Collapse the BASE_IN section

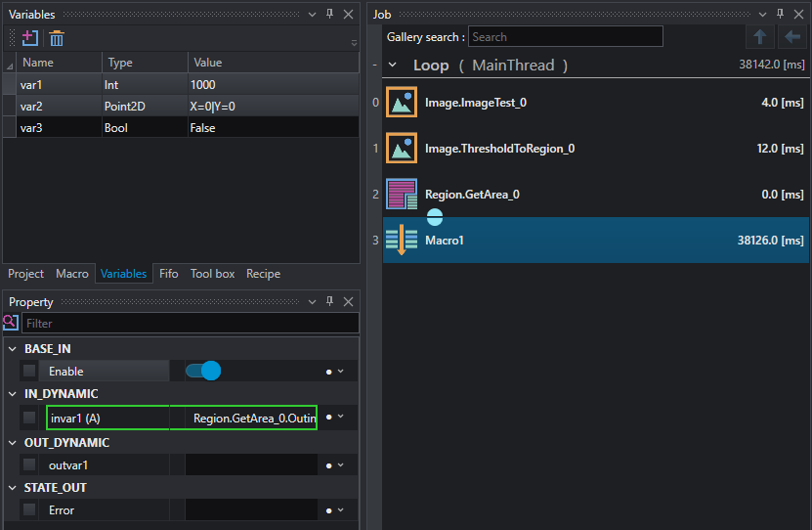tap(13, 349)
